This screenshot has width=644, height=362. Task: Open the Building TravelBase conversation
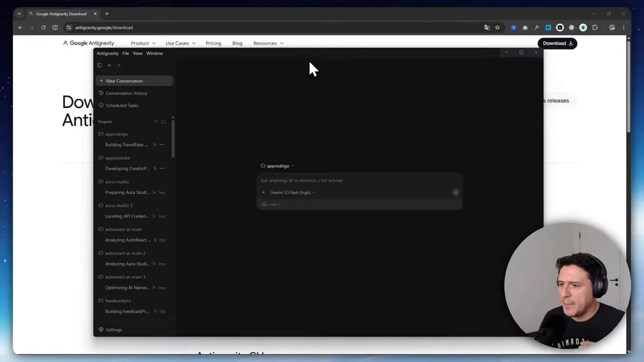[126, 145]
